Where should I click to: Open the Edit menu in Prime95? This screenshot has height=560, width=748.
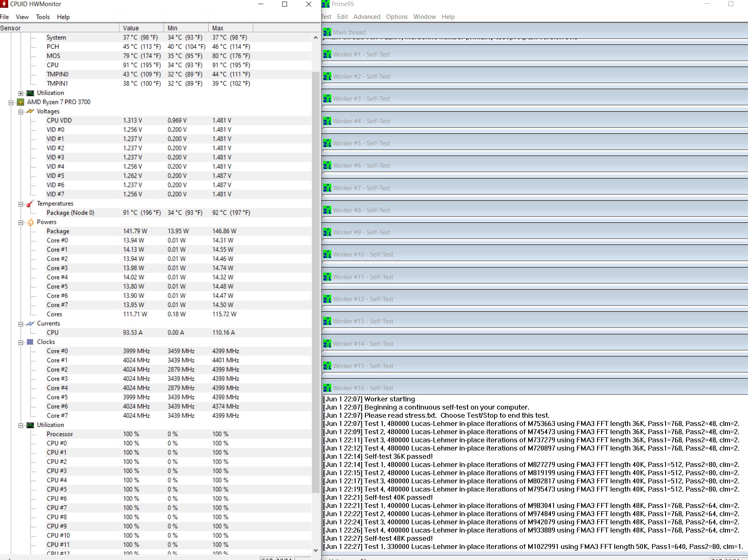tap(342, 17)
